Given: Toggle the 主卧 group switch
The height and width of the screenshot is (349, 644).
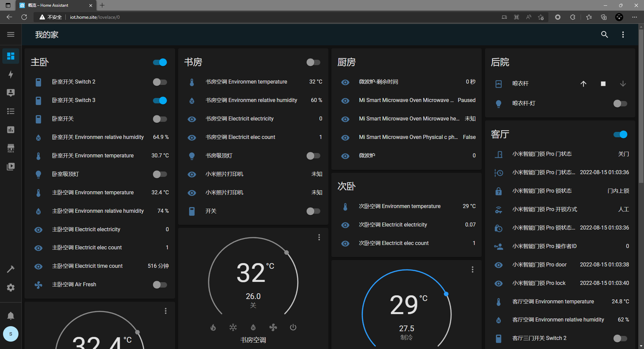Looking at the screenshot, I should click(x=160, y=62).
